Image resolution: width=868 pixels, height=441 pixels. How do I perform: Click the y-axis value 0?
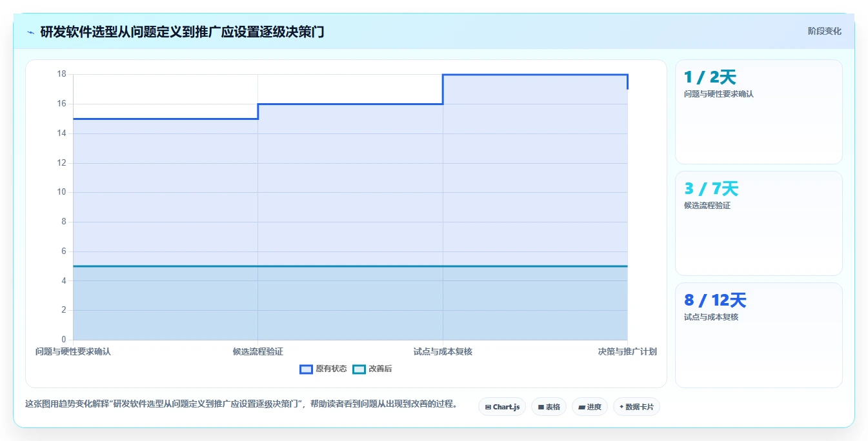point(64,340)
